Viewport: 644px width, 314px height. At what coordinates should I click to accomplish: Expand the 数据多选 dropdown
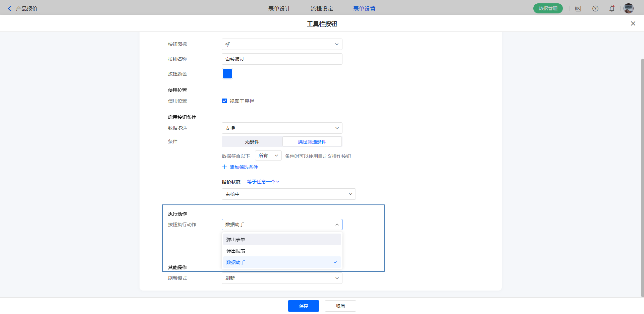(282, 128)
